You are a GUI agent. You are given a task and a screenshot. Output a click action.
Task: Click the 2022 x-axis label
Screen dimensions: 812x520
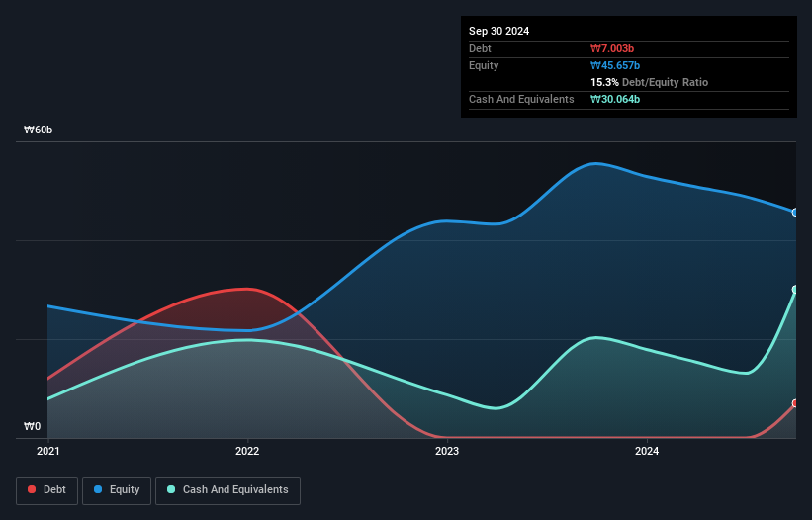pyautogui.click(x=247, y=451)
